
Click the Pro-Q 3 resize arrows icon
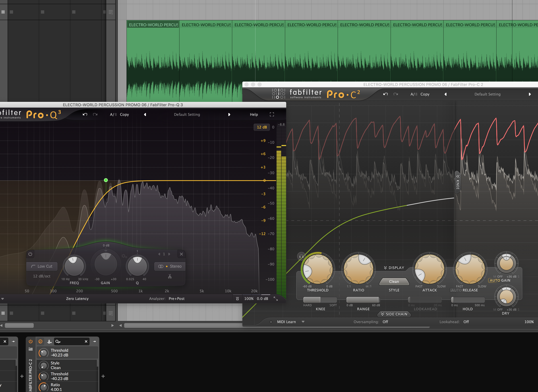(276, 298)
